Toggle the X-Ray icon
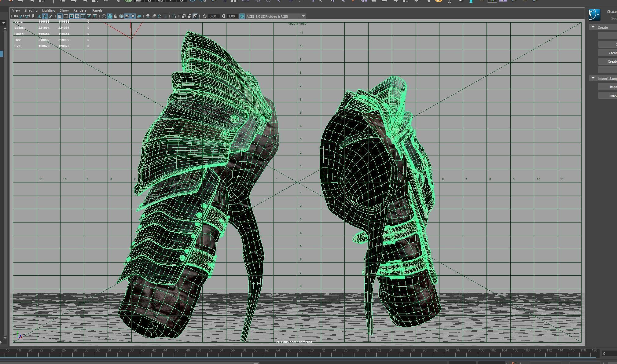The image size is (617, 364). tap(184, 16)
